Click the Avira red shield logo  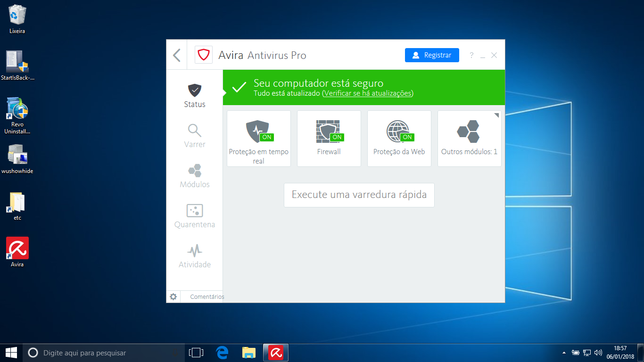204,55
